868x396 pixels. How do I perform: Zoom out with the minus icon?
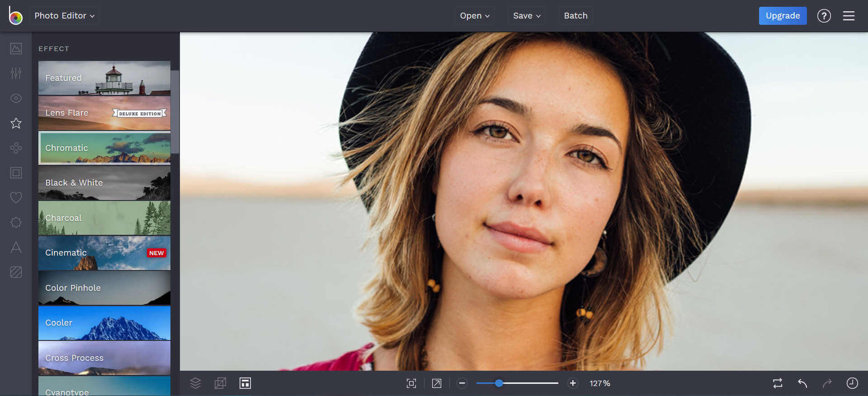(462, 383)
